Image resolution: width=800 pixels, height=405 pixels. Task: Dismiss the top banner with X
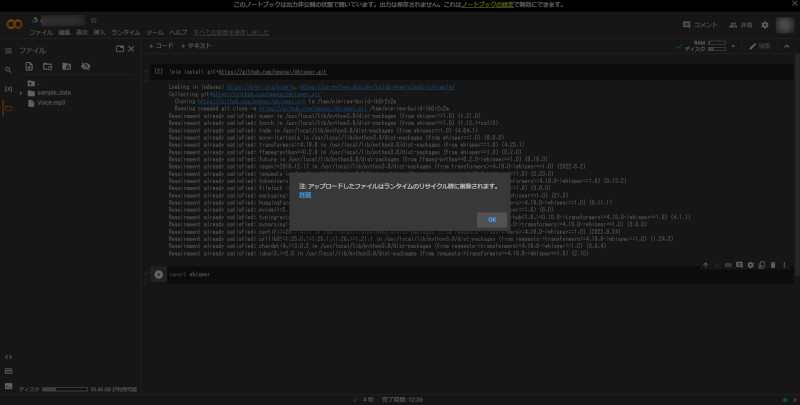click(x=794, y=4)
